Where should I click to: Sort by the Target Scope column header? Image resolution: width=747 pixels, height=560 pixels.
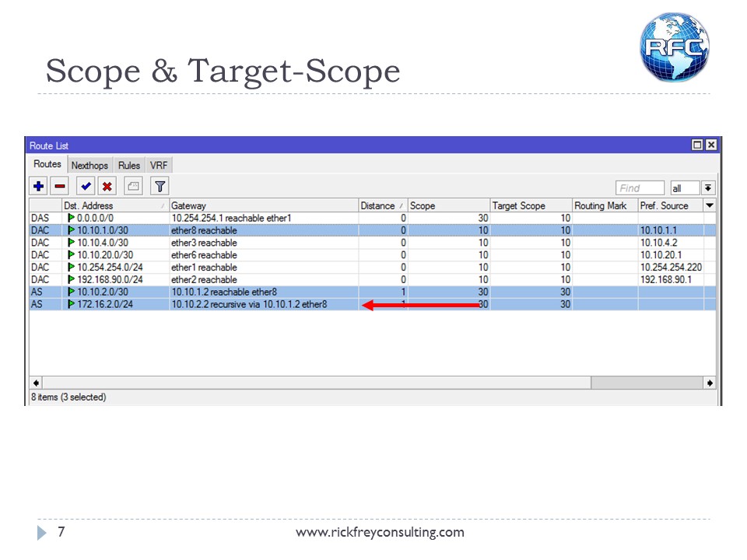531,205
